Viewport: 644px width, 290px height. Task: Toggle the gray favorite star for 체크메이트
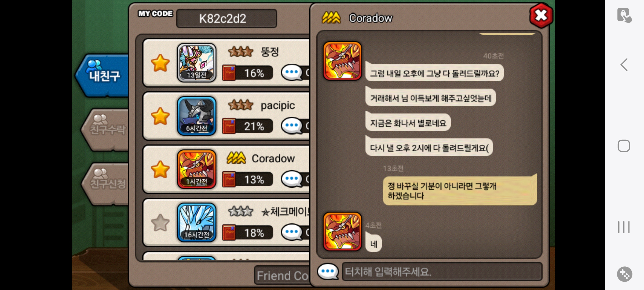[160, 223]
